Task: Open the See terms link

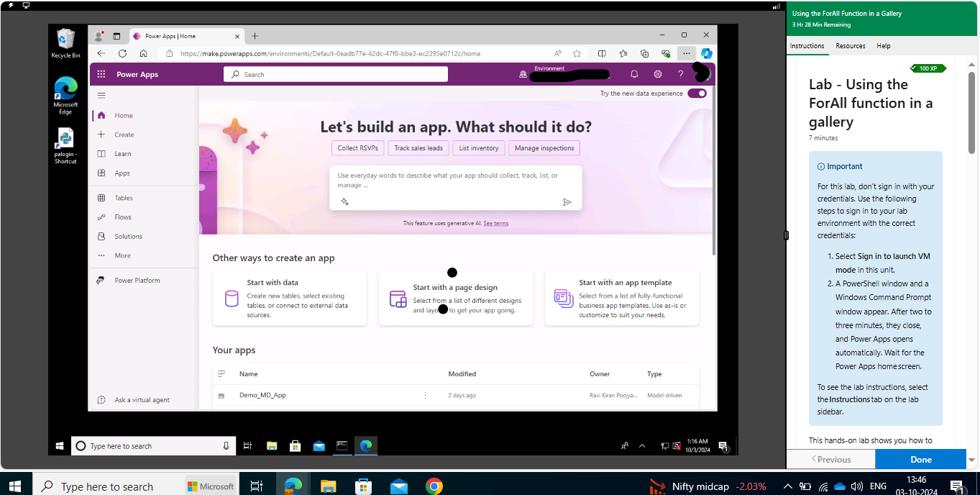Action: (495, 223)
